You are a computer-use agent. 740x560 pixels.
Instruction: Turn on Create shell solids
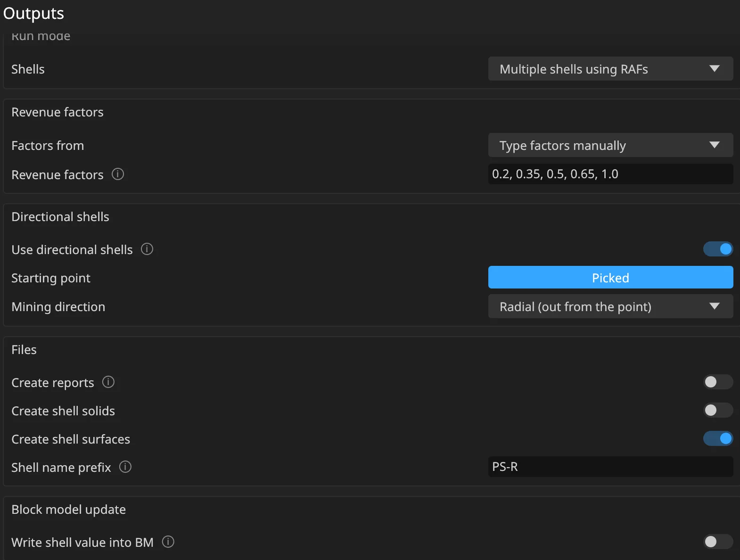point(718,410)
